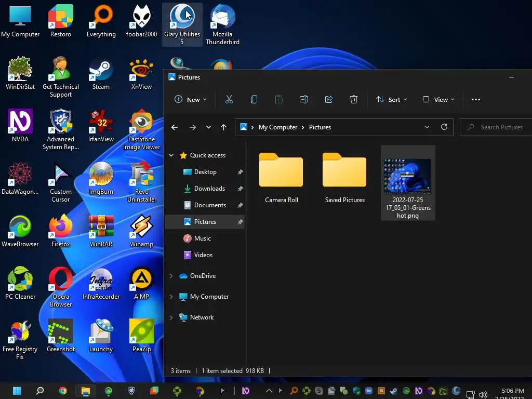Unpin Documents using its pin icon
532x399 pixels.
tap(240, 205)
